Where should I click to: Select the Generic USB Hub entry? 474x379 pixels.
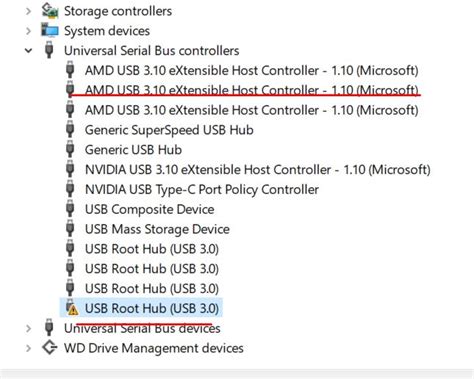coord(133,150)
